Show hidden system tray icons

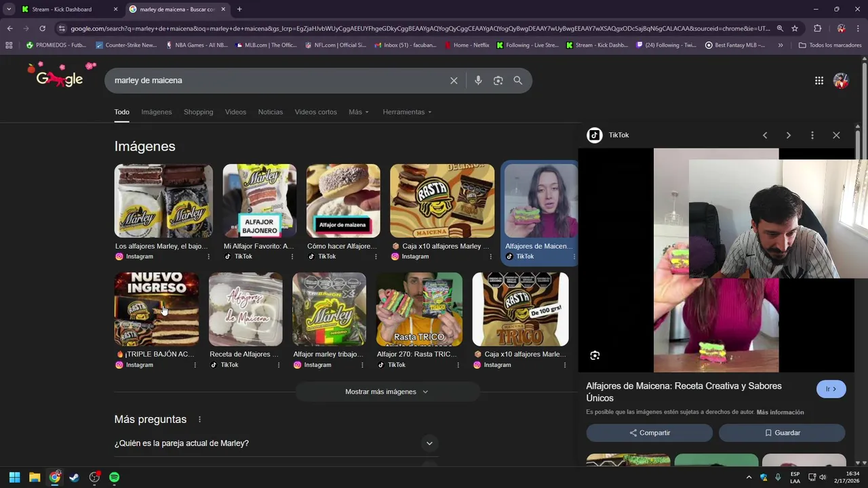(x=749, y=477)
